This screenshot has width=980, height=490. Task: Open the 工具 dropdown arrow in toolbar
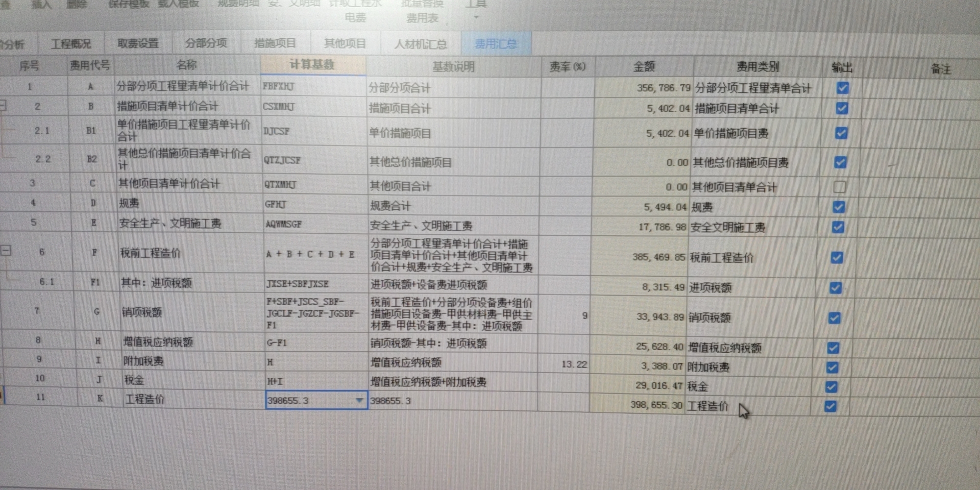(476, 17)
